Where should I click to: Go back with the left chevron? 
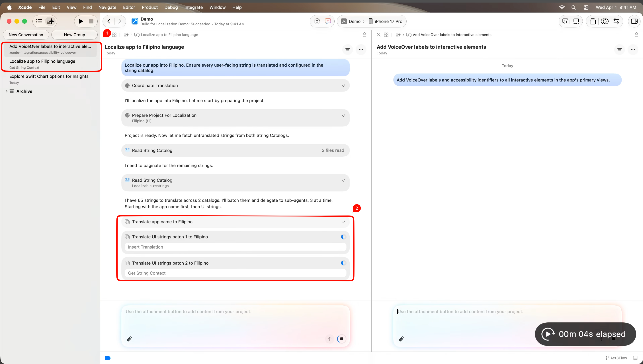(x=109, y=21)
